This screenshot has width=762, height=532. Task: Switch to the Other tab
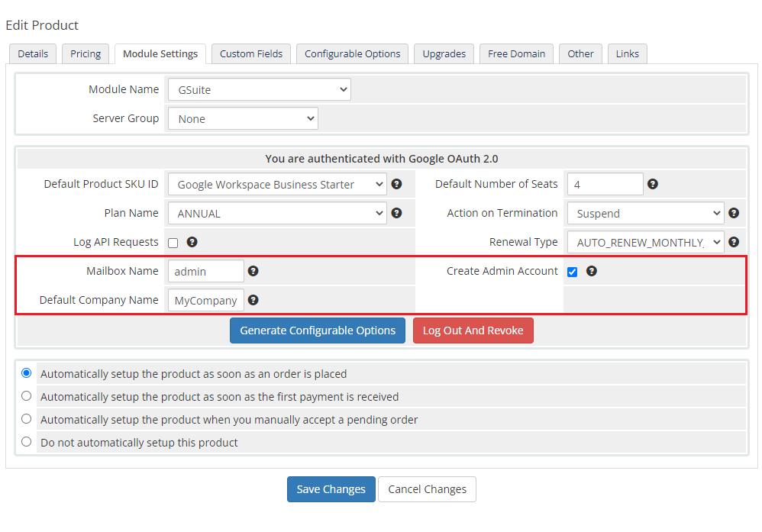pos(581,54)
